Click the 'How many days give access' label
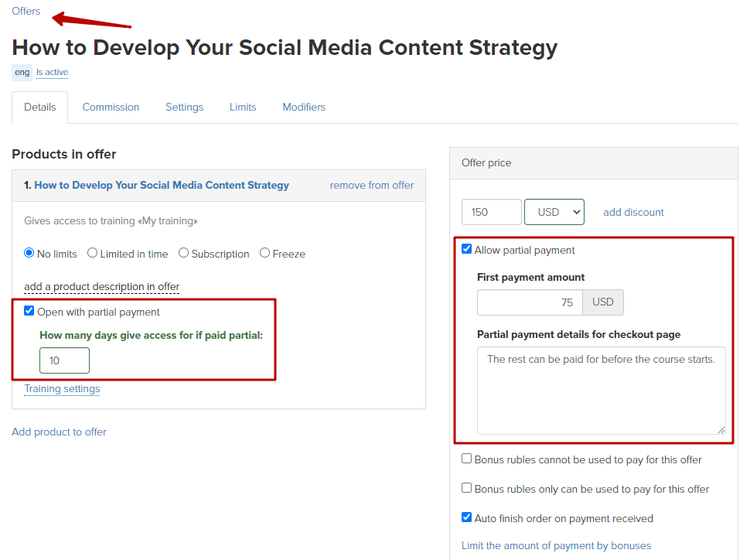The width and height of the screenshot is (750, 560). 151,335
